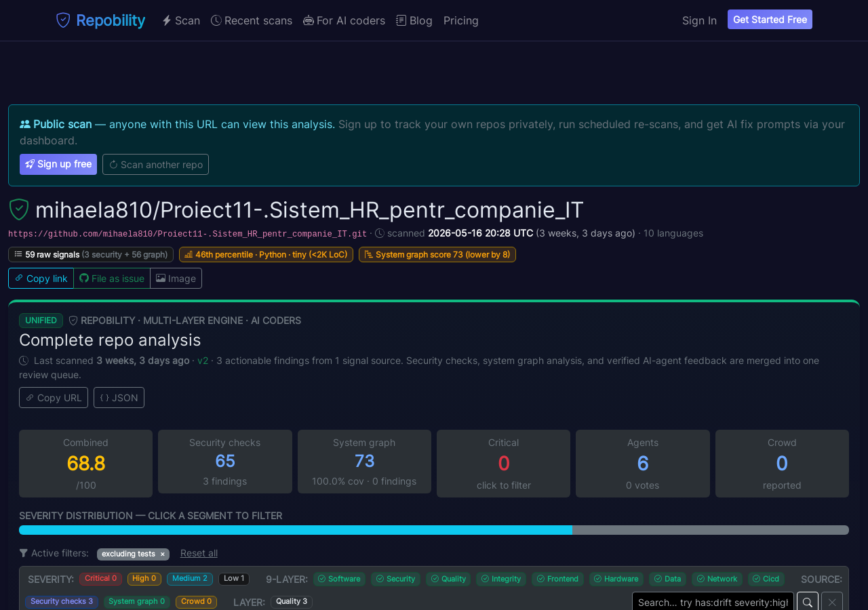Go to the For AI coders page

point(344,20)
